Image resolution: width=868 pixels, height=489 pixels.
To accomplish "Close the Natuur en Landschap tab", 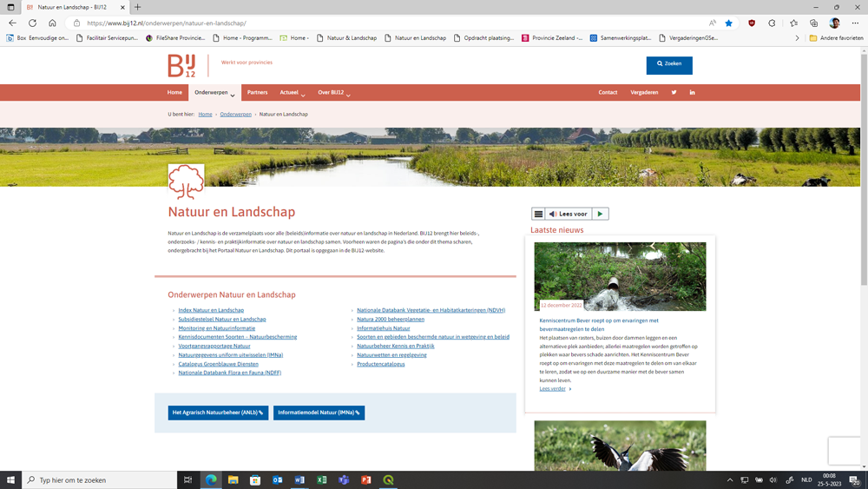I will coord(122,7).
